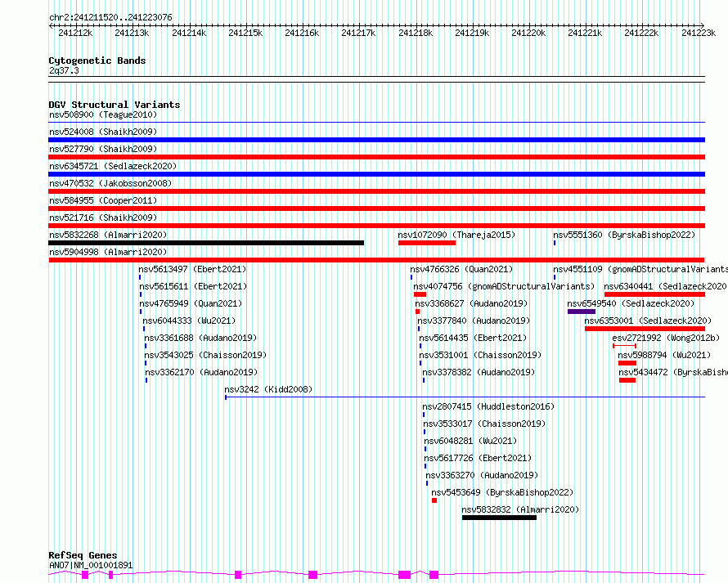
Task: Click the RefSeq Genes track title
Action: pos(83,556)
